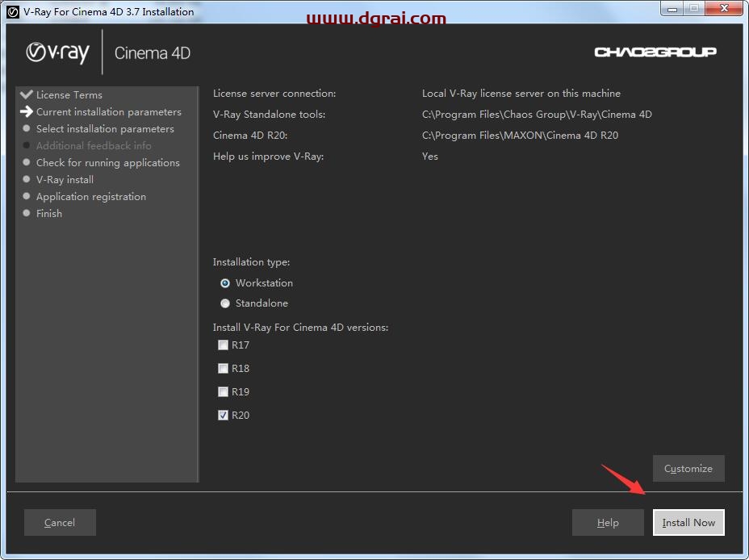Enable the R17 version checkbox
This screenshot has width=749, height=560.
(x=224, y=345)
